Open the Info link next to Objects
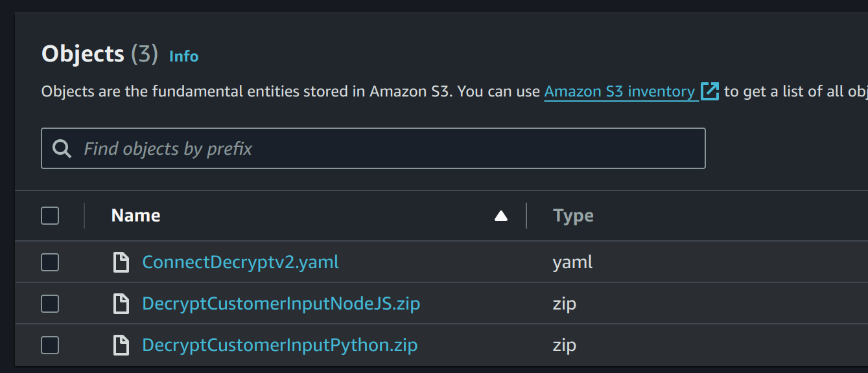 click(x=183, y=56)
